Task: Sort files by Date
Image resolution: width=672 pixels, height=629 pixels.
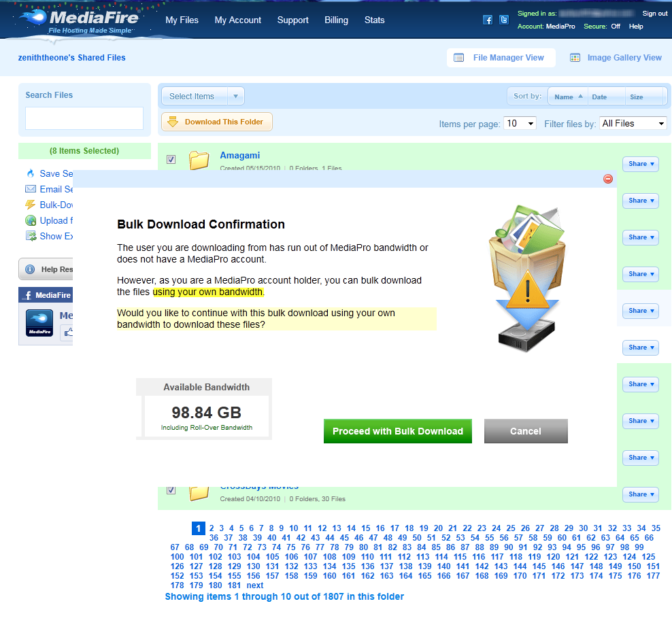Action: [606, 97]
